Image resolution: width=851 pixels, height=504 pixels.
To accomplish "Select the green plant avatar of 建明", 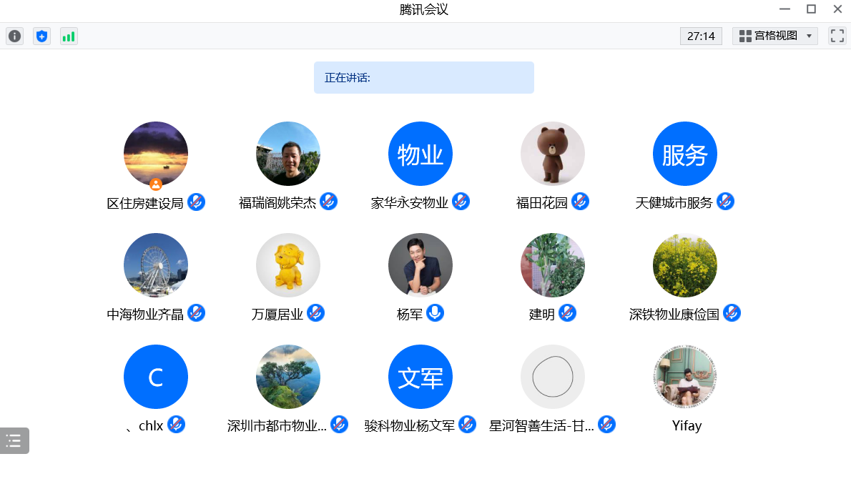I will coord(553,265).
